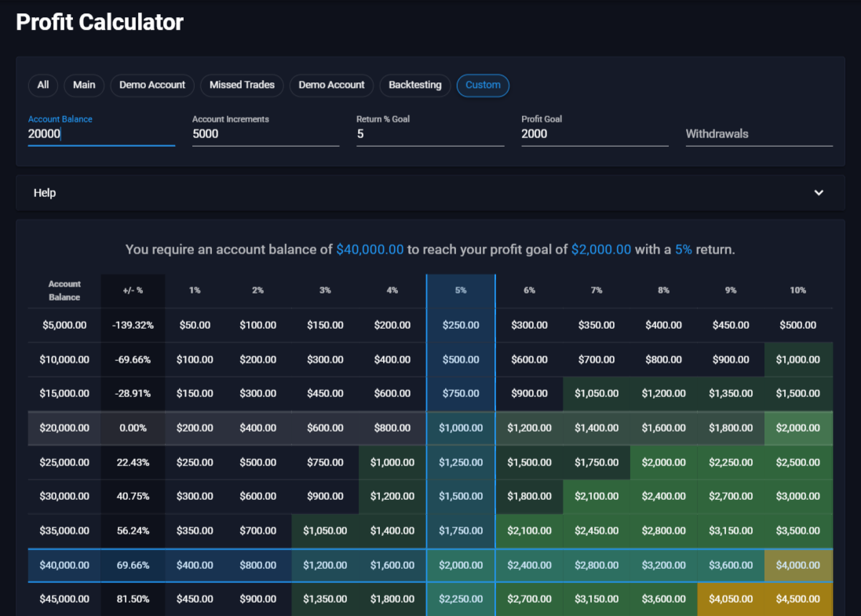The width and height of the screenshot is (861, 616).
Task: Select the Custom filter chip
Action: click(x=483, y=86)
